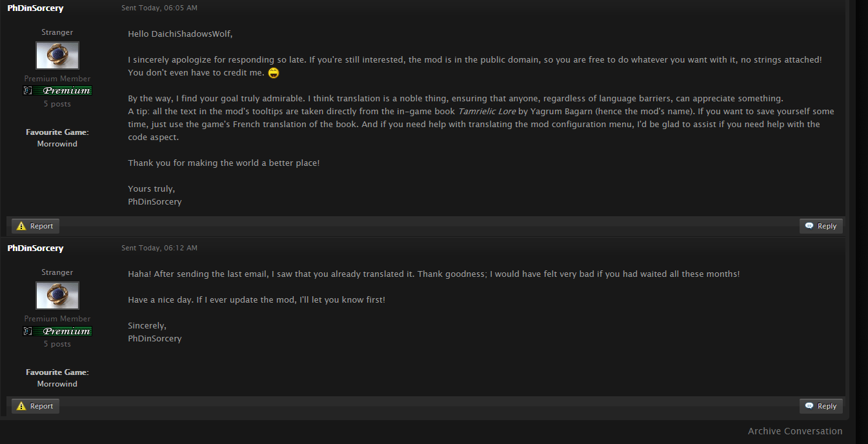
Task: Reply to the 06:05 AM message
Action: coord(821,226)
